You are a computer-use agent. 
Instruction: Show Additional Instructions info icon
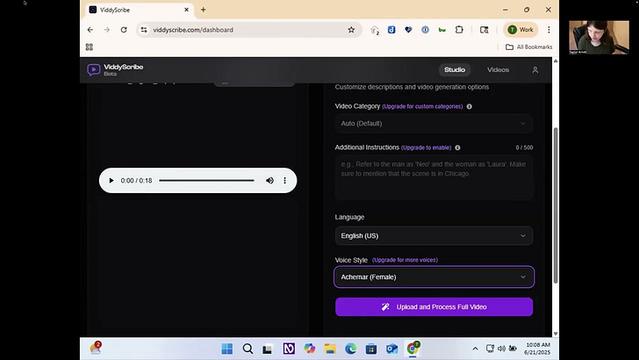[x=458, y=148]
